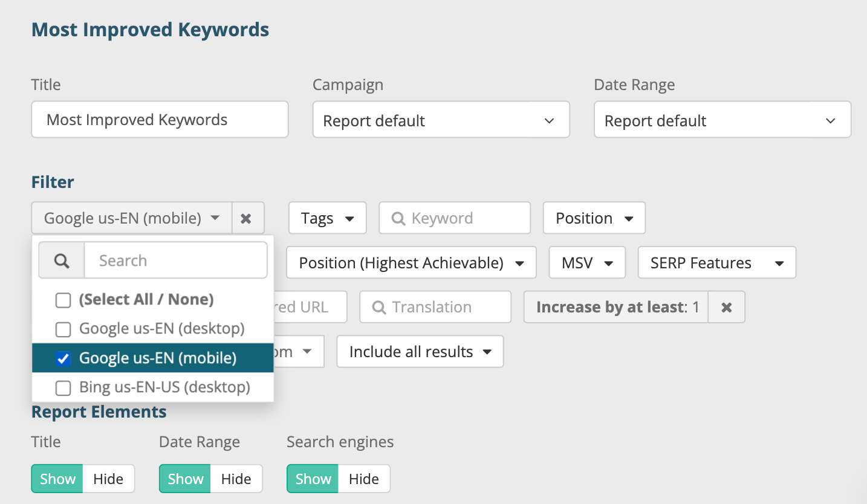Click the Keyword filter input
Screen dimensions: 867x504
click(x=455, y=218)
